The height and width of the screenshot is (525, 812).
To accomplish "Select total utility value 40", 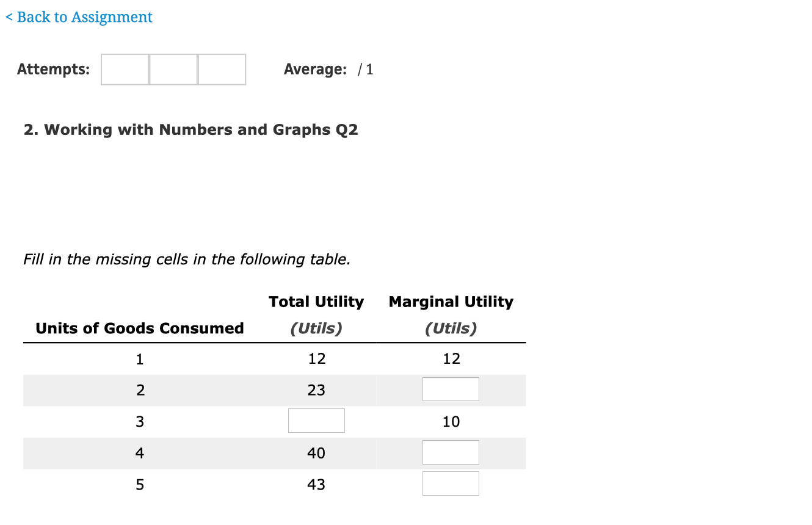I will click(x=316, y=453).
